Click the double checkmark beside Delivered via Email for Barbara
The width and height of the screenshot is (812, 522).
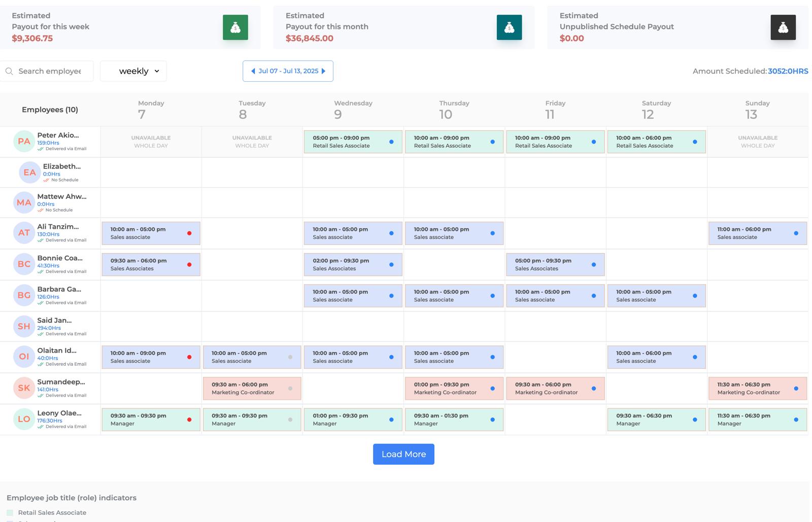pos(40,303)
